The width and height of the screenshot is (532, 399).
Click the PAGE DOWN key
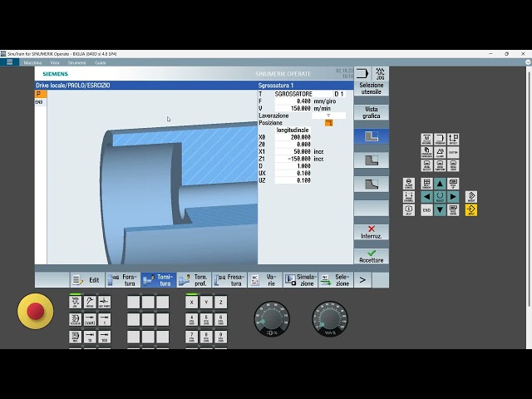coord(453,210)
